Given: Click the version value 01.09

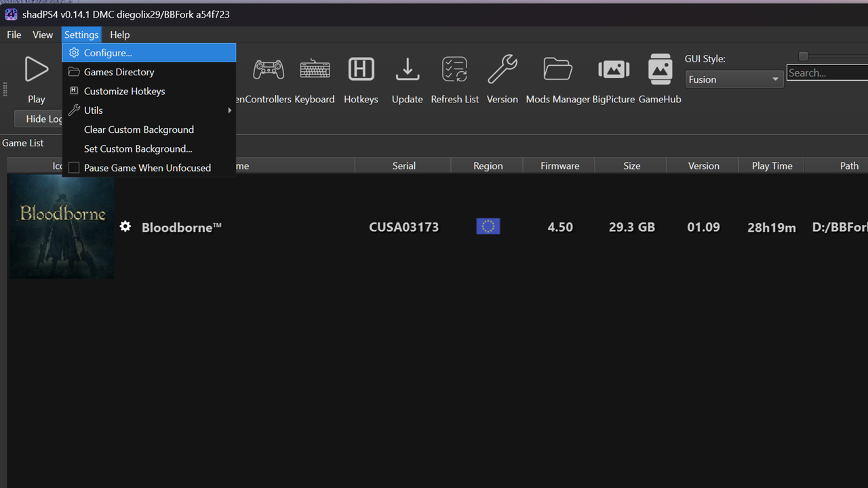Looking at the screenshot, I should 703,227.
